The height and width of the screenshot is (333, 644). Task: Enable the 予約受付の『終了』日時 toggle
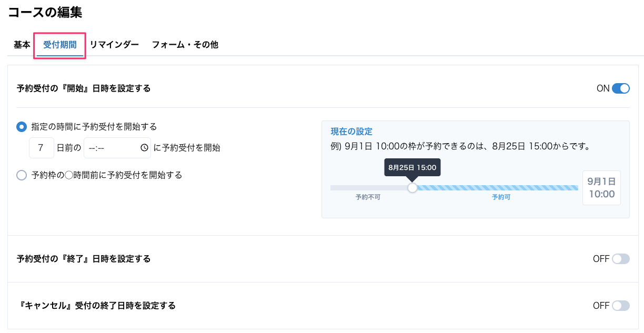(x=621, y=259)
